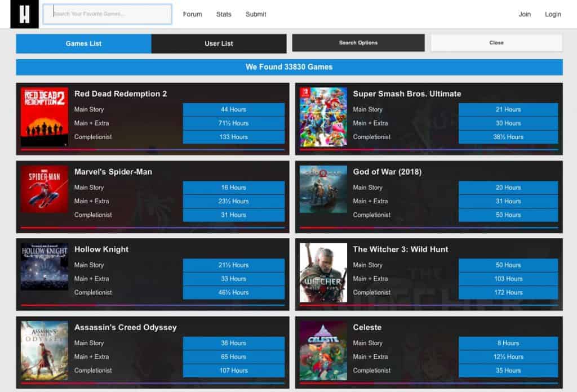Switch to the User List tab

219,43
